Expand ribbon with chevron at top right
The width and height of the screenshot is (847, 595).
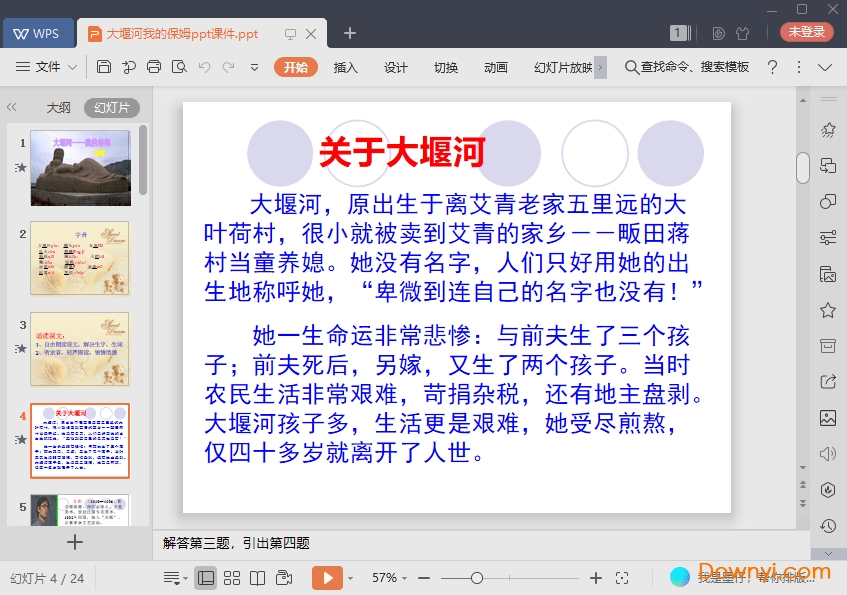coord(825,67)
